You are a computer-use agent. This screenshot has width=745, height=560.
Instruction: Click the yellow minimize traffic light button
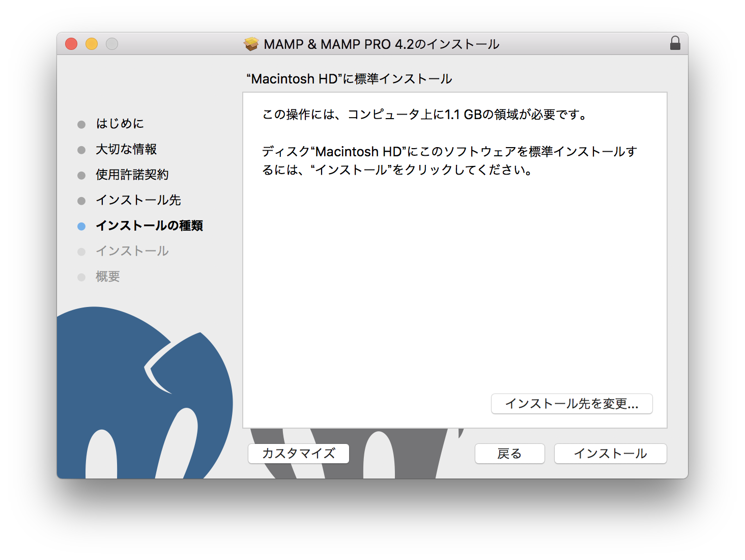(x=91, y=44)
